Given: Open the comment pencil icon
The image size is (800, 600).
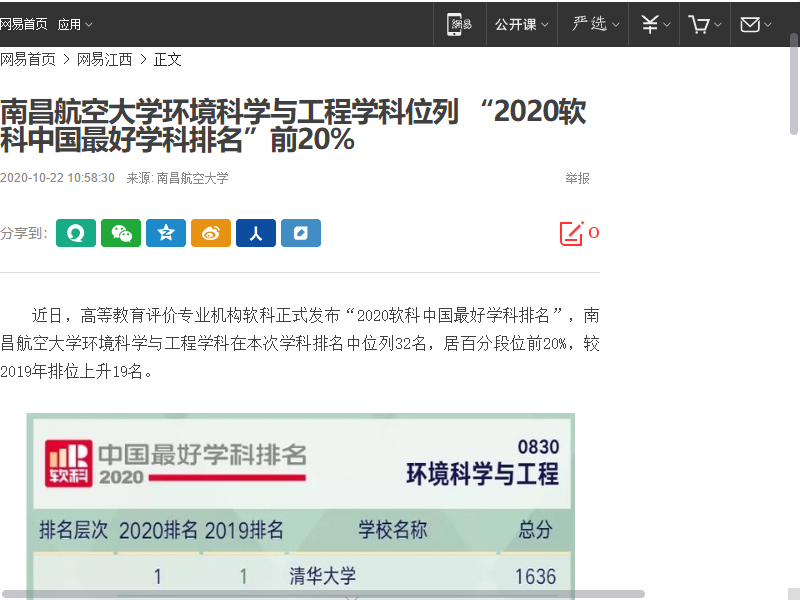Looking at the screenshot, I should point(571,233).
